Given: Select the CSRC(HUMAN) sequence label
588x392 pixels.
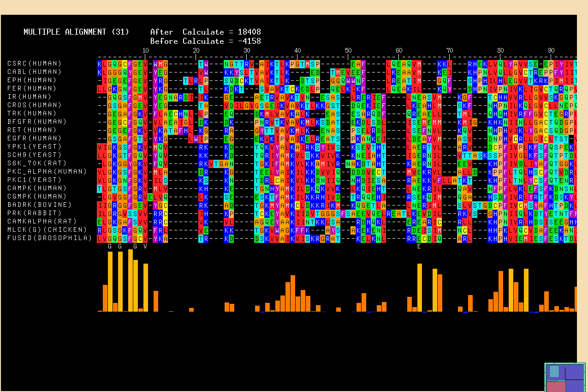Looking at the screenshot, I should pyautogui.click(x=34, y=64).
